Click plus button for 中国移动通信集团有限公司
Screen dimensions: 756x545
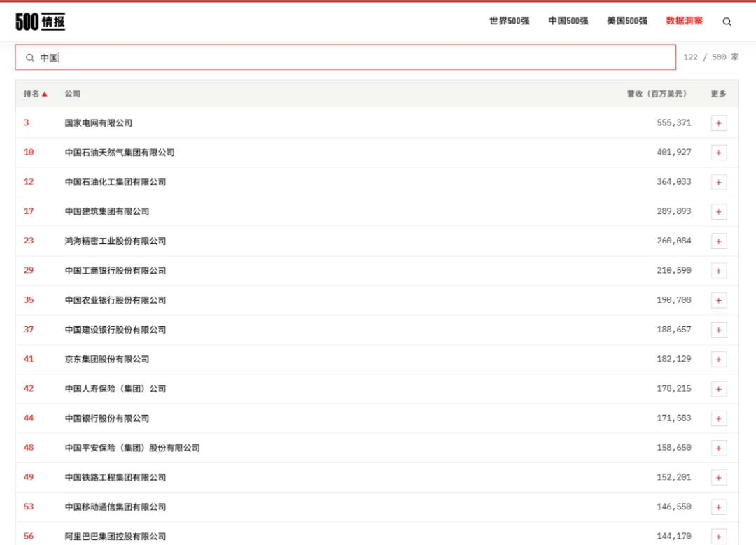click(719, 507)
